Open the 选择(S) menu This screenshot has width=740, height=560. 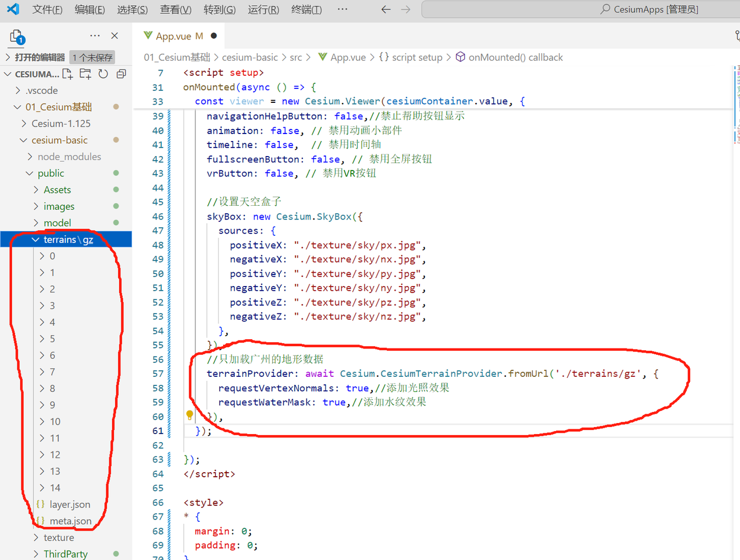132,9
